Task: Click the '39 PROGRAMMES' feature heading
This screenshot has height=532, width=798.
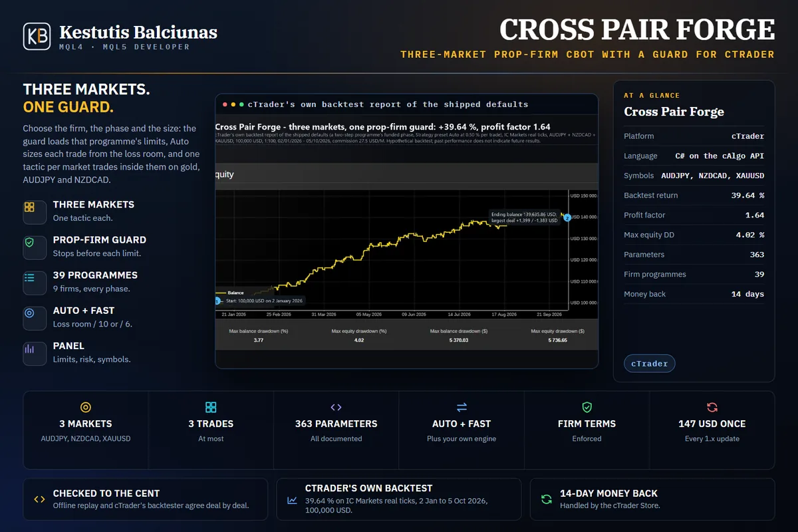Action: tap(95, 275)
